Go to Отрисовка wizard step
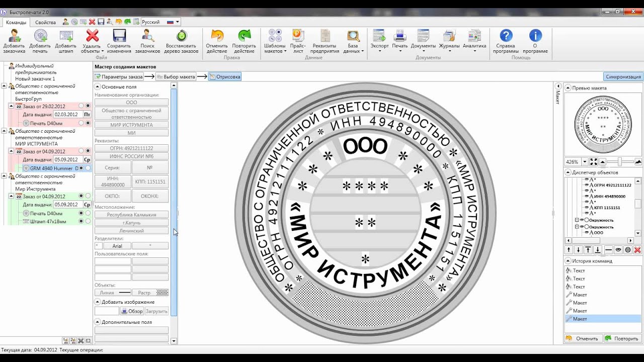Screen dimensions: 644x362 (x=225, y=76)
